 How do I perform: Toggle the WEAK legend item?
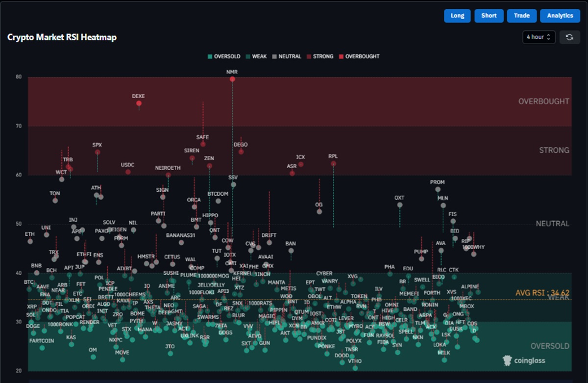(257, 56)
